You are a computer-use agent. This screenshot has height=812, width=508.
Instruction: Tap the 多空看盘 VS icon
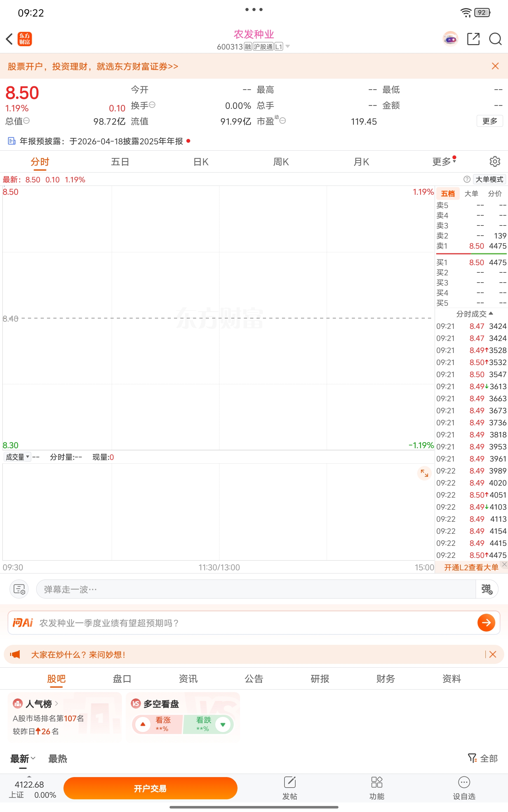(136, 703)
